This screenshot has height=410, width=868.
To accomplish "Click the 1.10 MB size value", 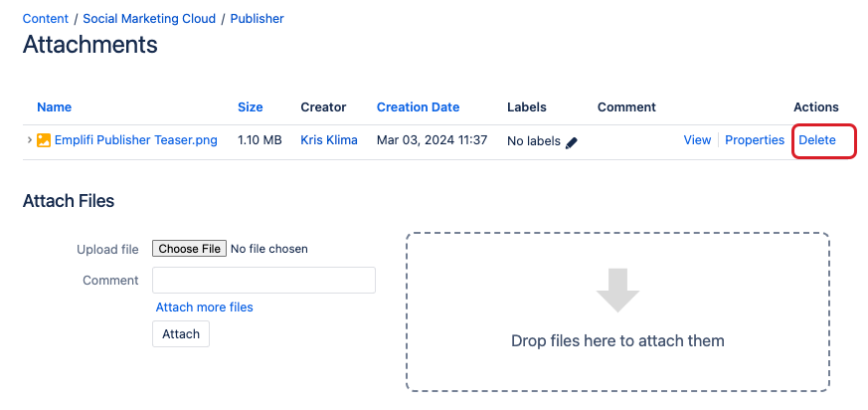I will (x=260, y=140).
